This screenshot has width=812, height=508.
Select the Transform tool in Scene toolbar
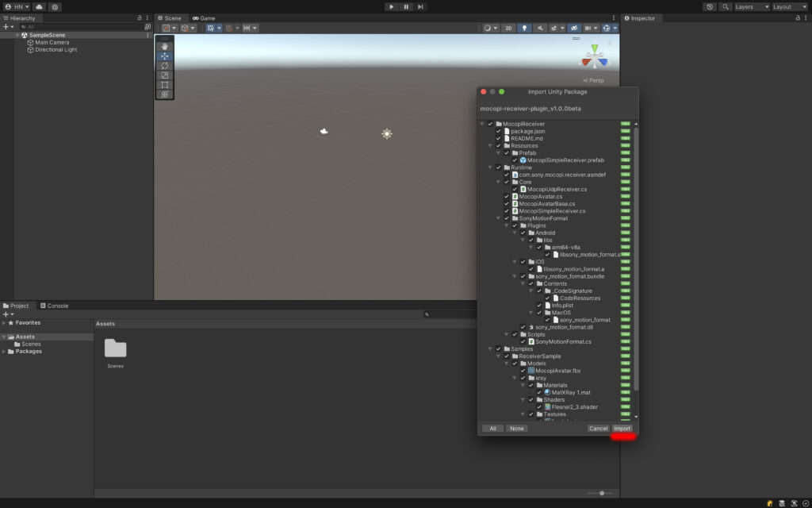point(165,94)
